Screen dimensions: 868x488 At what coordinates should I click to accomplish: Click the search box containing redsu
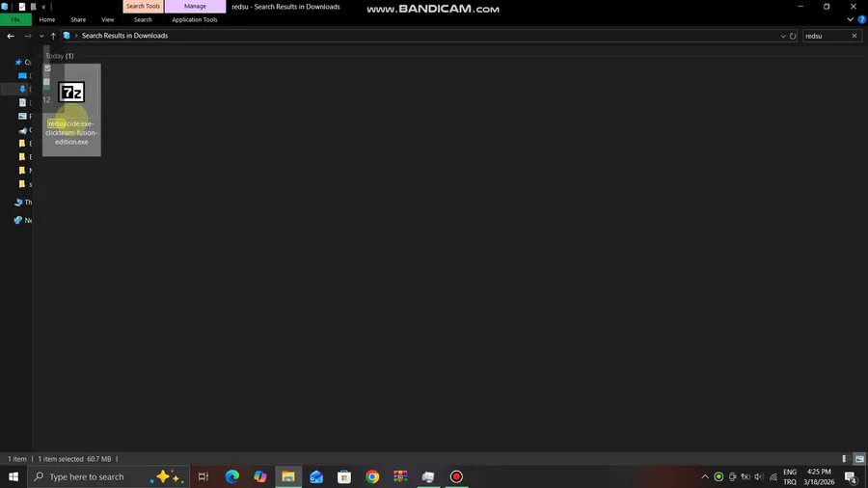826,36
